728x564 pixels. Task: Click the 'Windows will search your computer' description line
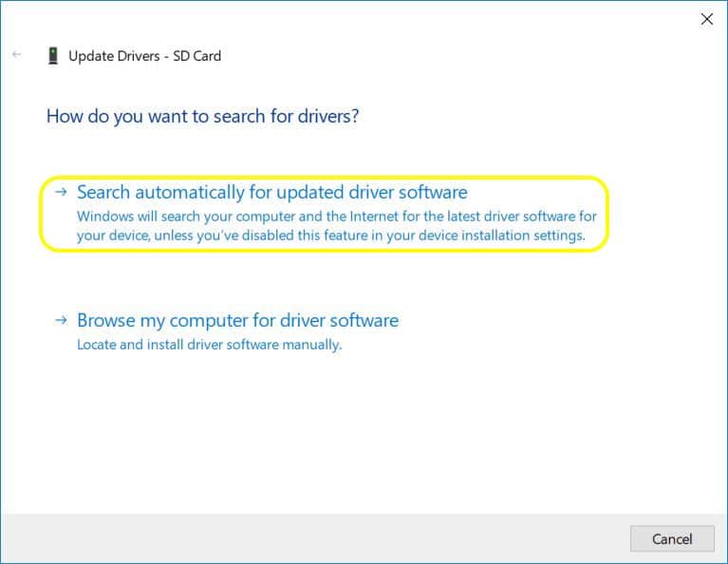(x=336, y=216)
